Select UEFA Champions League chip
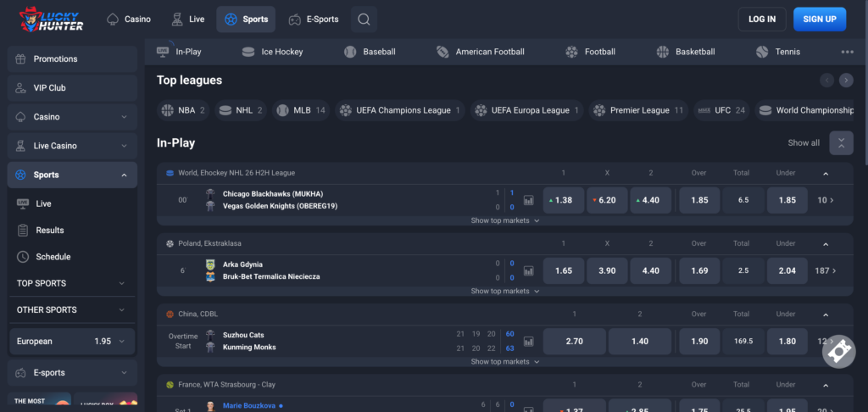This screenshot has height=412, width=868. (400, 110)
